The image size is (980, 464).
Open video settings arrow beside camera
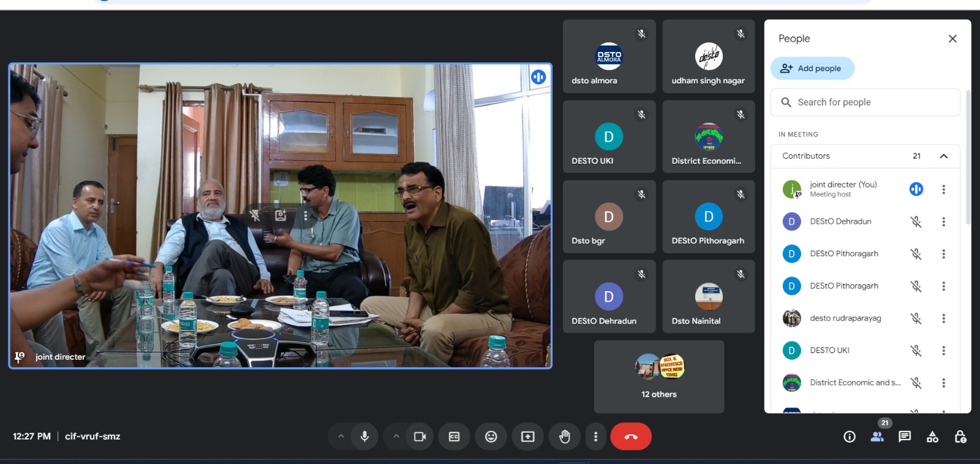396,436
